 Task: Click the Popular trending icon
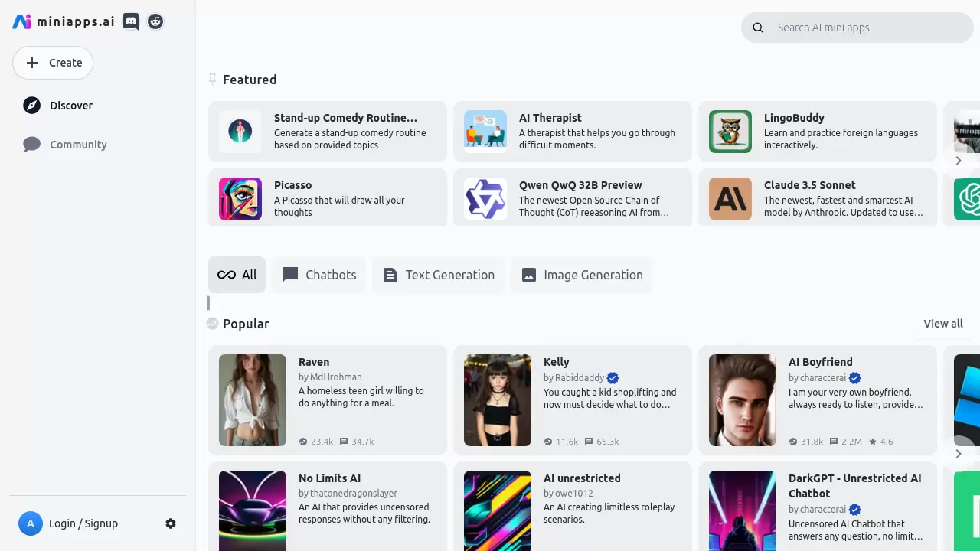[213, 324]
